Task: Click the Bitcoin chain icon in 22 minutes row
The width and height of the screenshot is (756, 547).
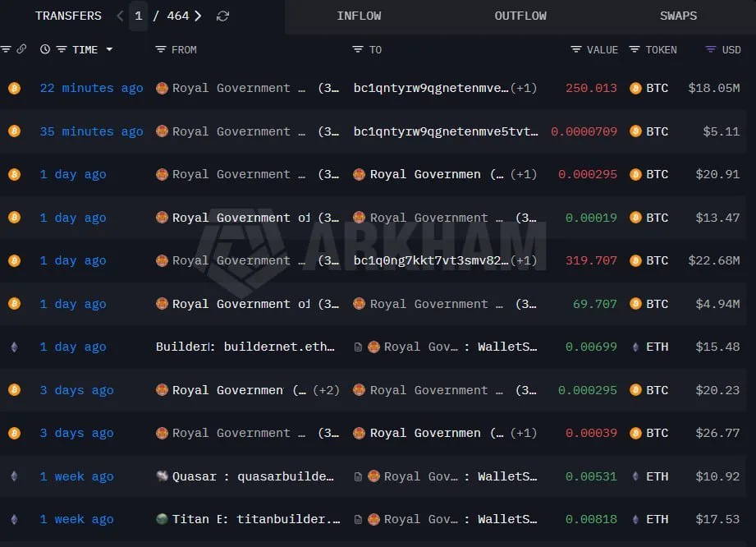Action: (x=15, y=88)
